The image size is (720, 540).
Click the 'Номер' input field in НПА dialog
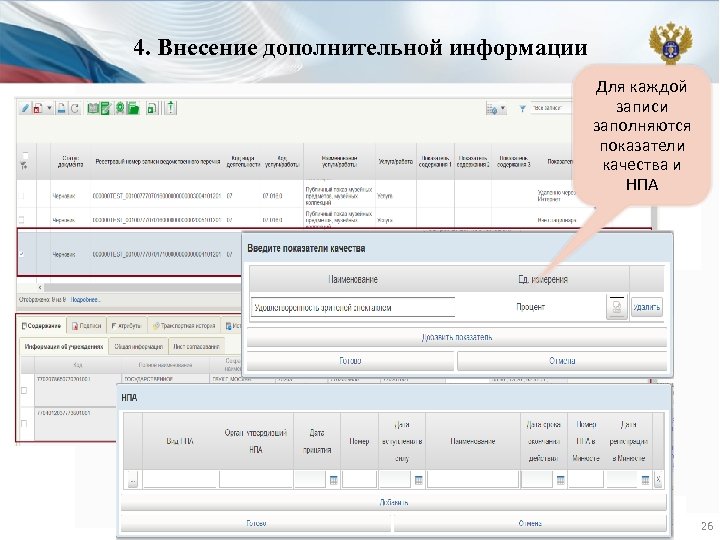point(359,479)
